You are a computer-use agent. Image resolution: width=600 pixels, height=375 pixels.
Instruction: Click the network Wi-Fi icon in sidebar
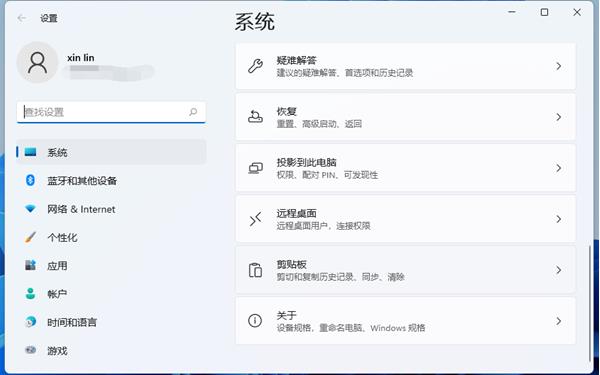click(x=30, y=209)
